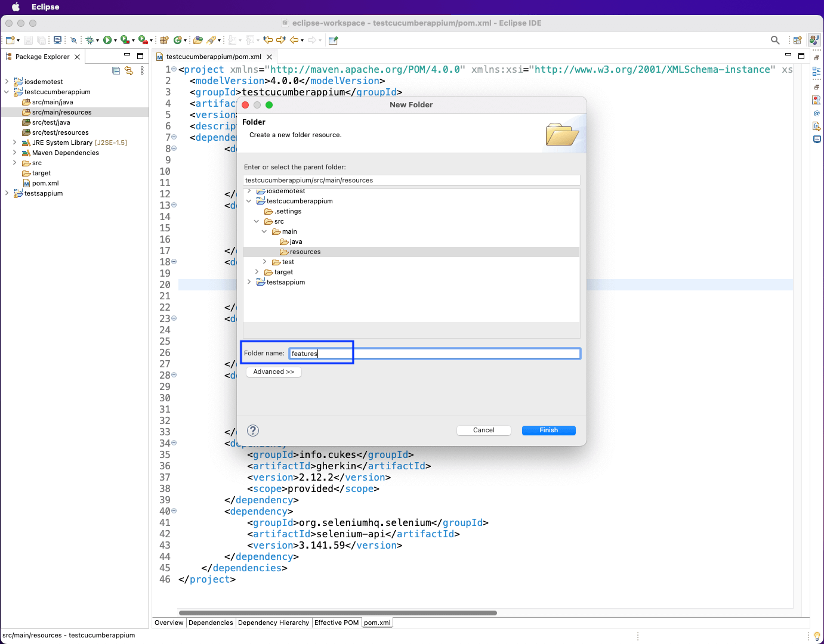Expand testsappium project in Package Explorer

(7, 193)
